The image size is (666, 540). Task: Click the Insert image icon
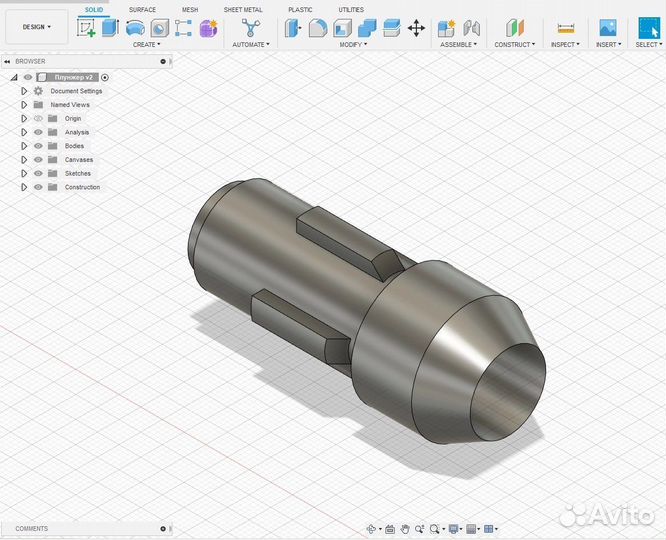click(x=606, y=28)
